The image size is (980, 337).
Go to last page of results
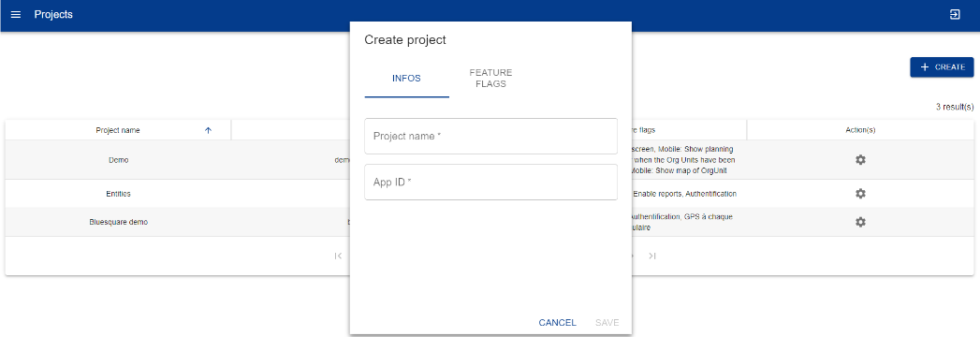click(x=651, y=256)
